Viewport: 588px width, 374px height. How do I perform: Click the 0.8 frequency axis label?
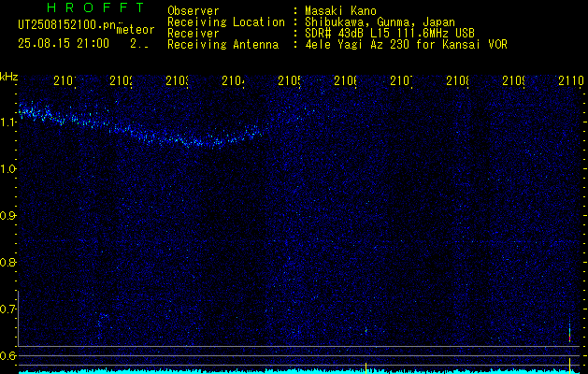tap(7, 262)
